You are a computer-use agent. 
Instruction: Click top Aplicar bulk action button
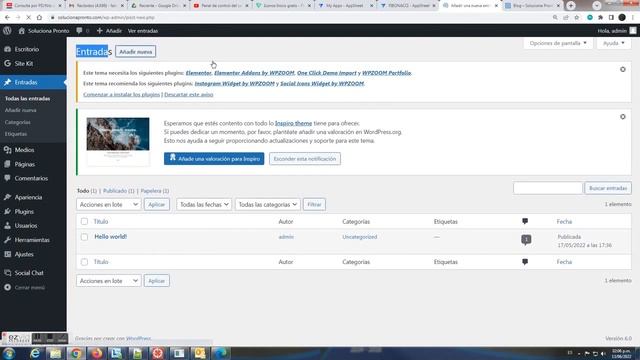(156, 204)
